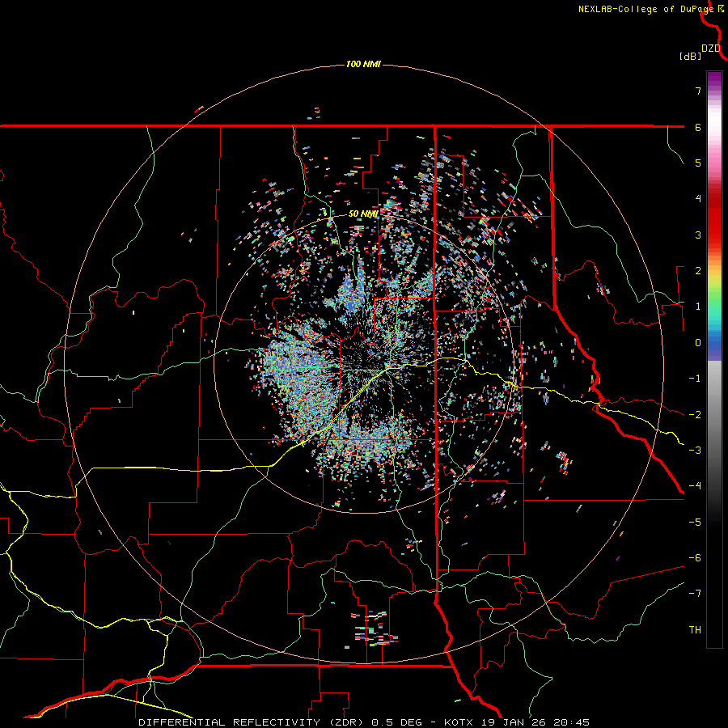Click the [dB] units label
The image size is (728, 728).
690,56
